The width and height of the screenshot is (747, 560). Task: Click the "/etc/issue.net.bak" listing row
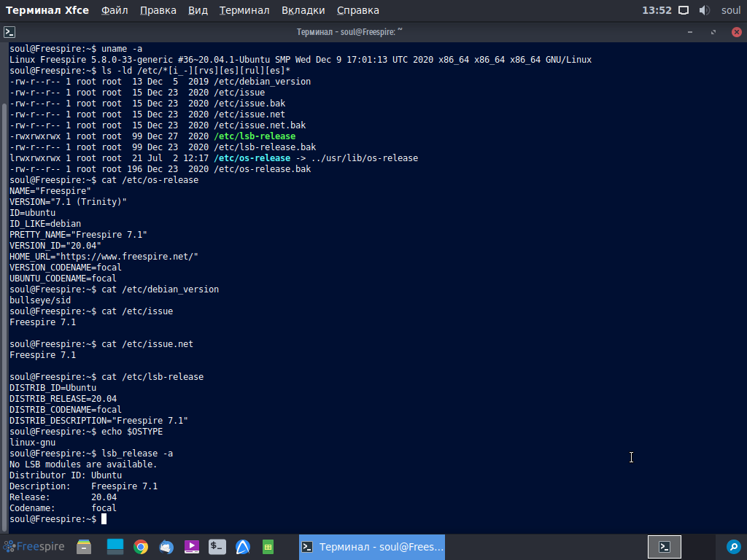pos(158,125)
